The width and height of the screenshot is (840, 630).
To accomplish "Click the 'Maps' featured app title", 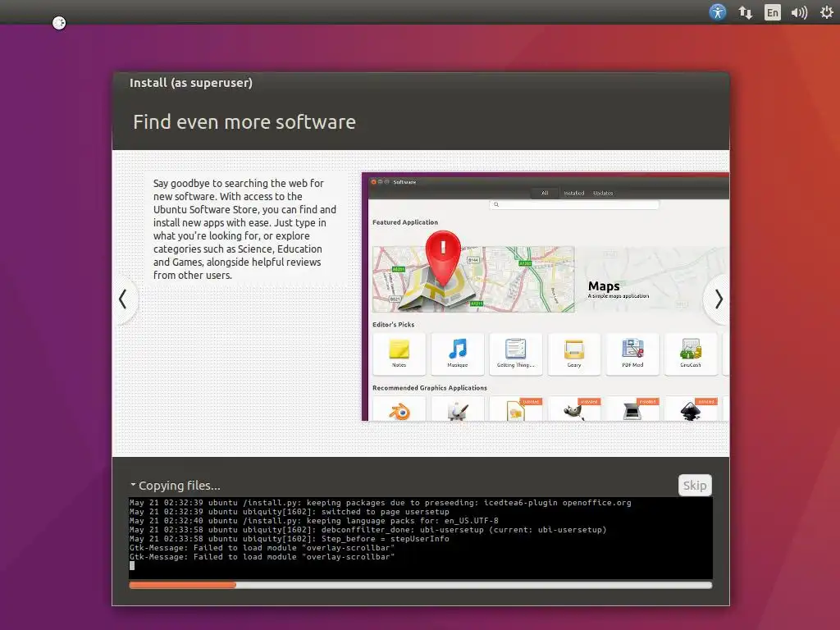I will click(x=604, y=286).
